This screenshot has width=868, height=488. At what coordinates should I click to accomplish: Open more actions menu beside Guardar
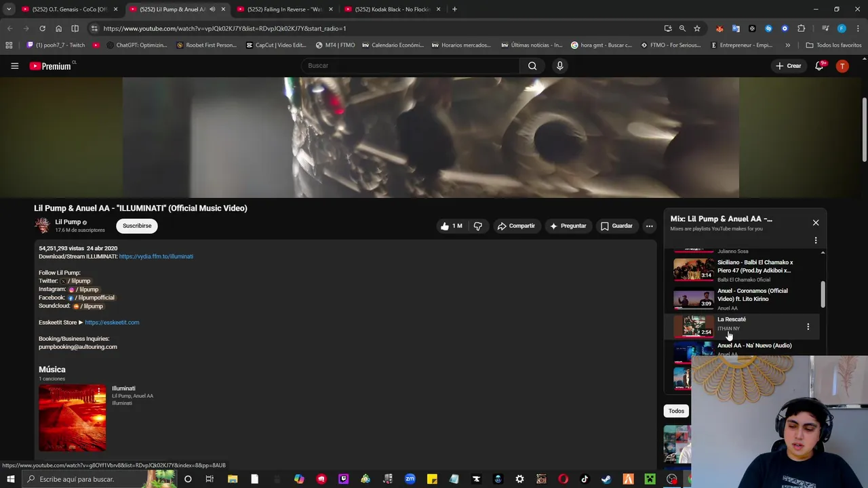pos(649,226)
